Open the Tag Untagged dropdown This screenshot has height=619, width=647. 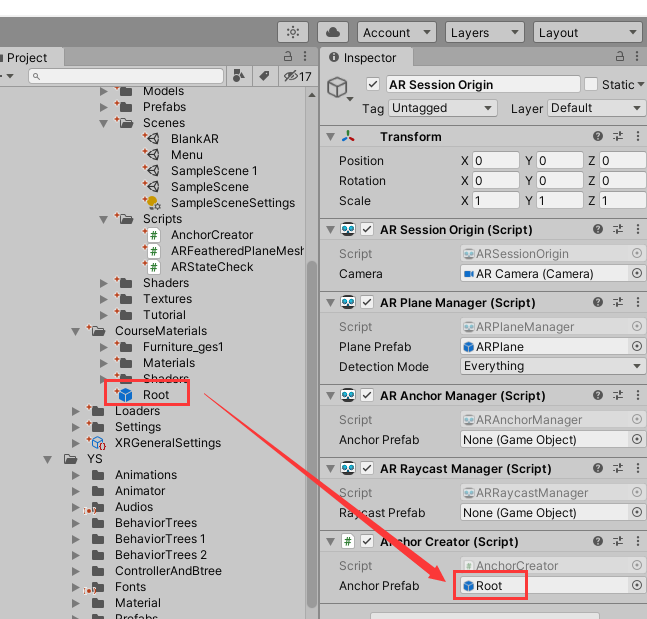click(x=443, y=108)
